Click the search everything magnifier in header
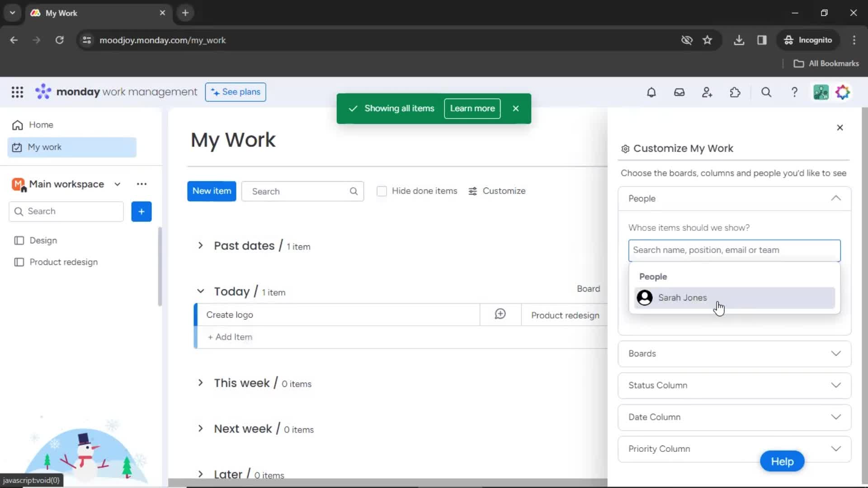 pyautogui.click(x=766, y=92)
